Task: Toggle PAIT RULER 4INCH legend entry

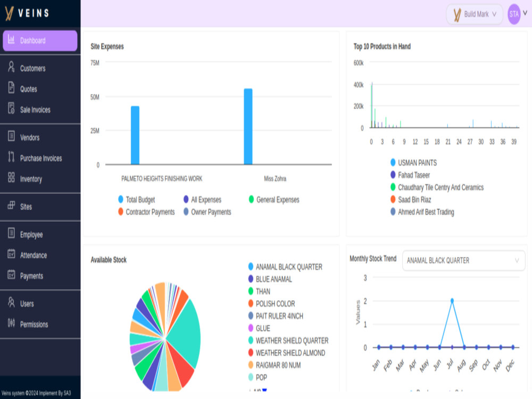Action: coord(276,316)
